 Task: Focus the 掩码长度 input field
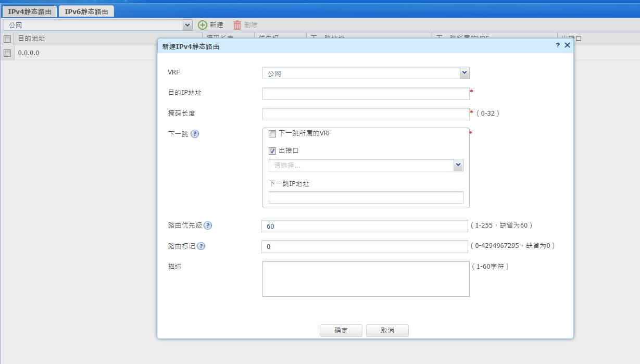(366, 114)
